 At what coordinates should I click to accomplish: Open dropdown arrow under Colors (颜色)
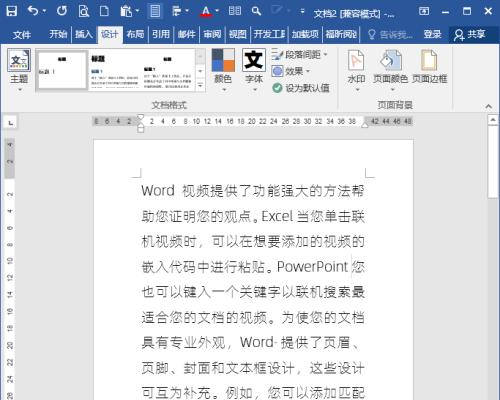click(223, 89)
